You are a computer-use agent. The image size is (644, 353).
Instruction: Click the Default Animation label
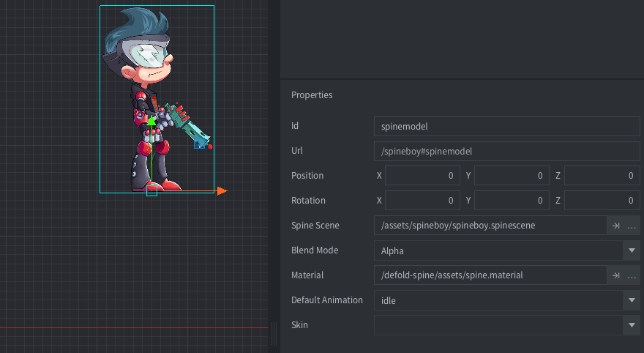click(327, 300)
